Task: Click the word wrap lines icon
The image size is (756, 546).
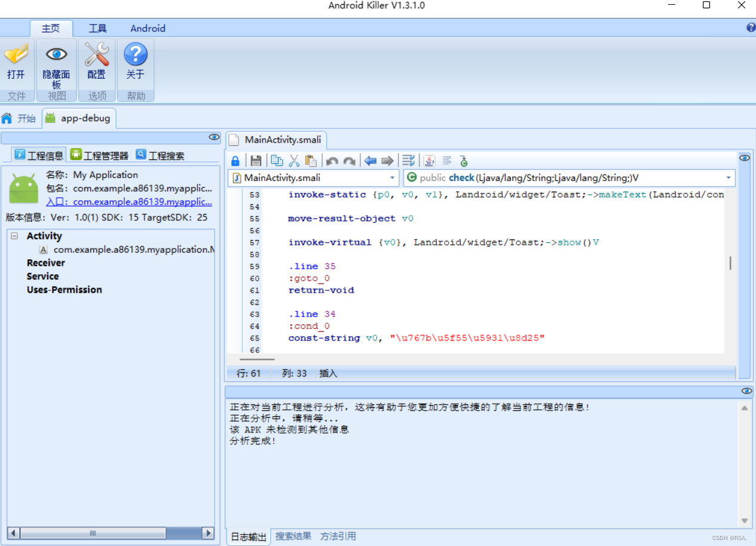Action: [409, 161]
